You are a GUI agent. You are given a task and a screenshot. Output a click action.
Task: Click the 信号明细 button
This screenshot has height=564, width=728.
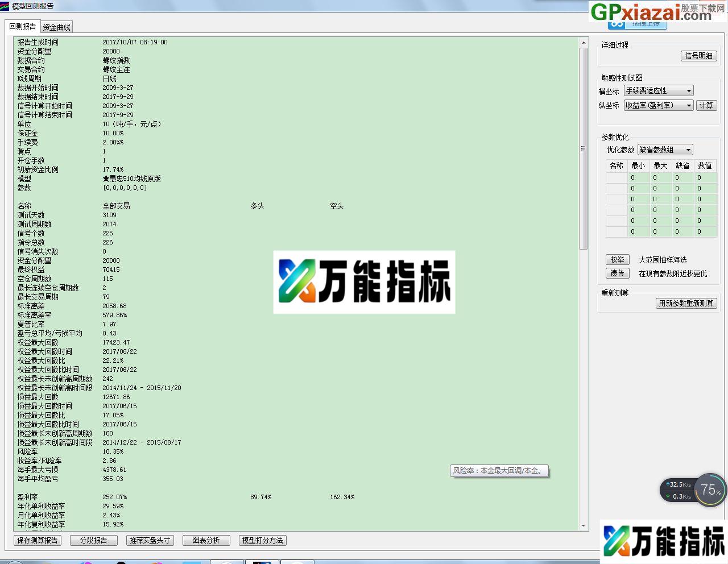(698, 56)
